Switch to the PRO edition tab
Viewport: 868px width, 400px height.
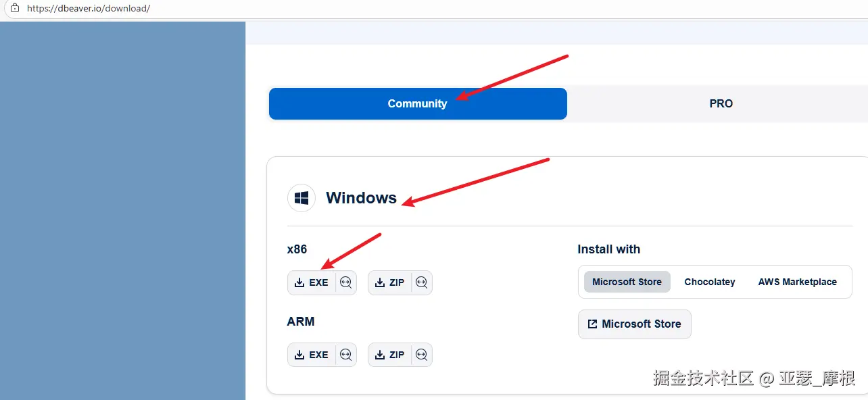click(721, 103)
